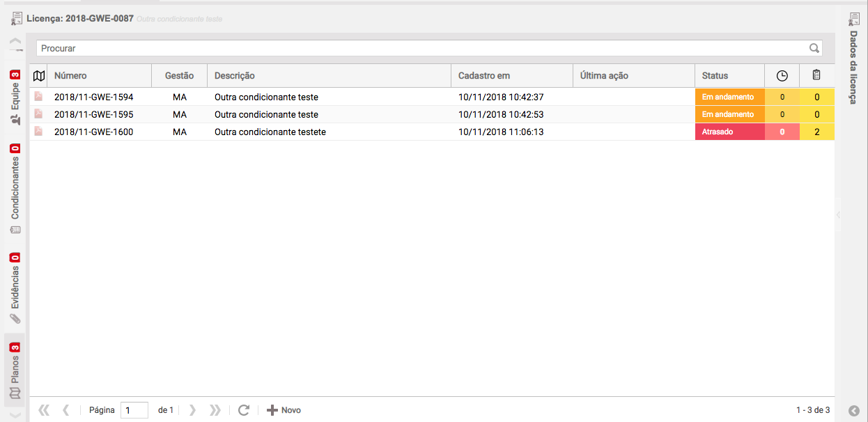Click description Outra condicionante testete
Image resolution: width=868 pixels, height=422 pixels.
click(270, 132)
